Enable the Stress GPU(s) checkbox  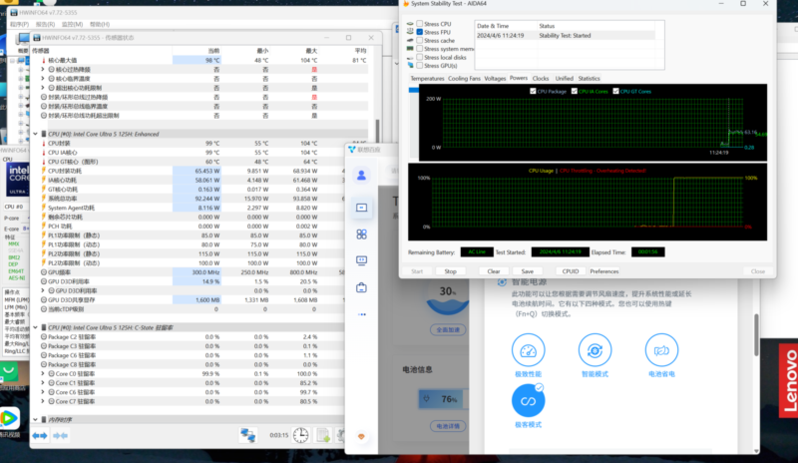(x=419, y=66)
